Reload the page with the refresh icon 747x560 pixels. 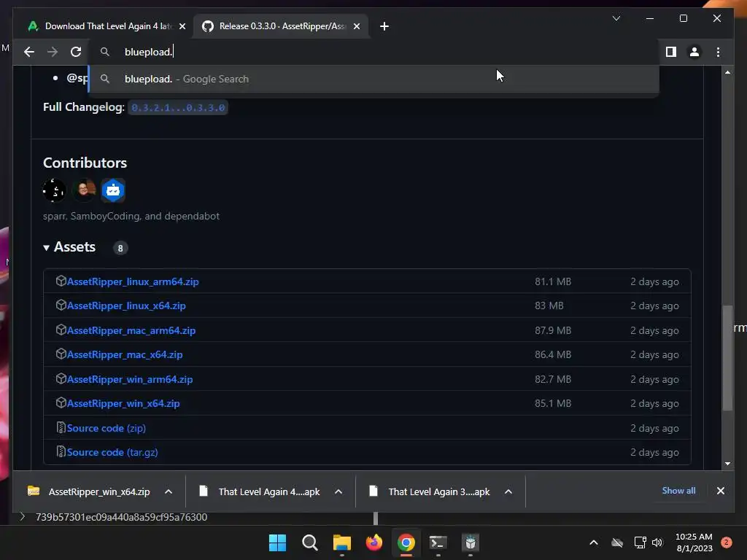pos(76,52)
